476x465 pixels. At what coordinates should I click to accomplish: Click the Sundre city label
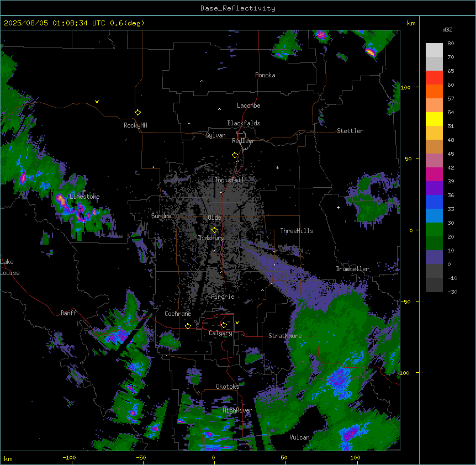[x=161, y=216]
